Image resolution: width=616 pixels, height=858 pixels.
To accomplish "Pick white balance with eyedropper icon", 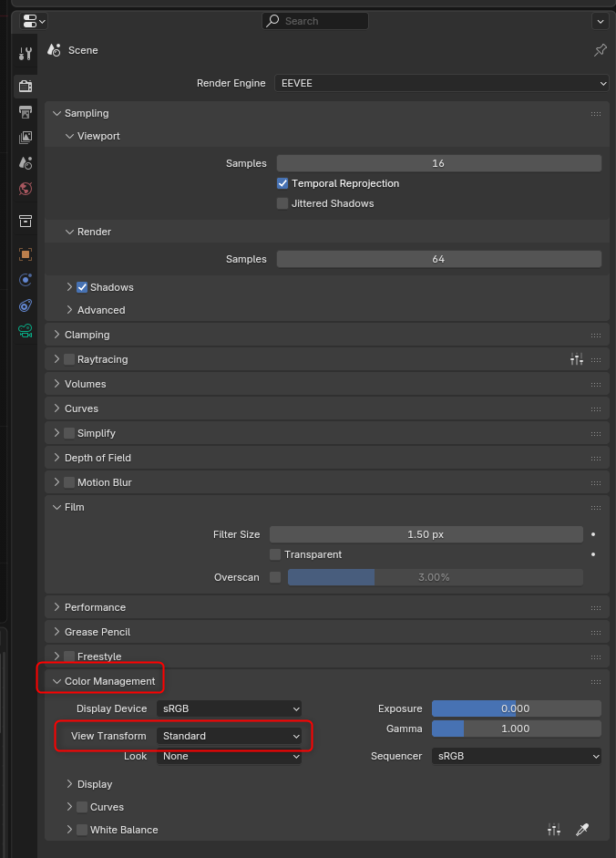I will click(x=582, y=830).
